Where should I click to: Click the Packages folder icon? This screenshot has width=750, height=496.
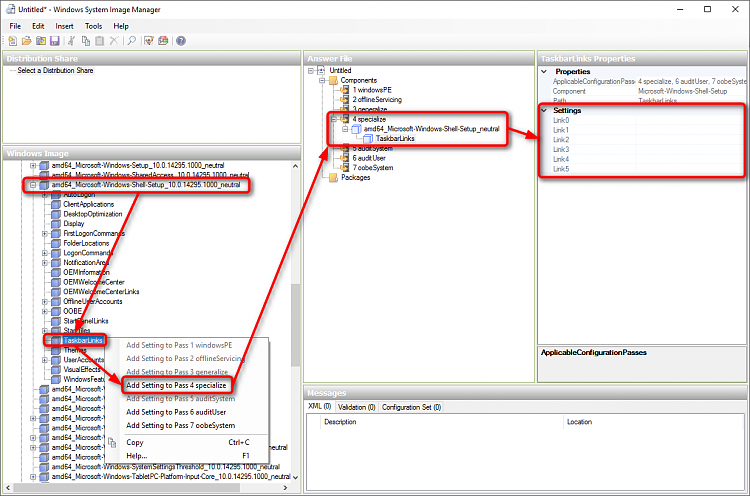click(333, 177)
